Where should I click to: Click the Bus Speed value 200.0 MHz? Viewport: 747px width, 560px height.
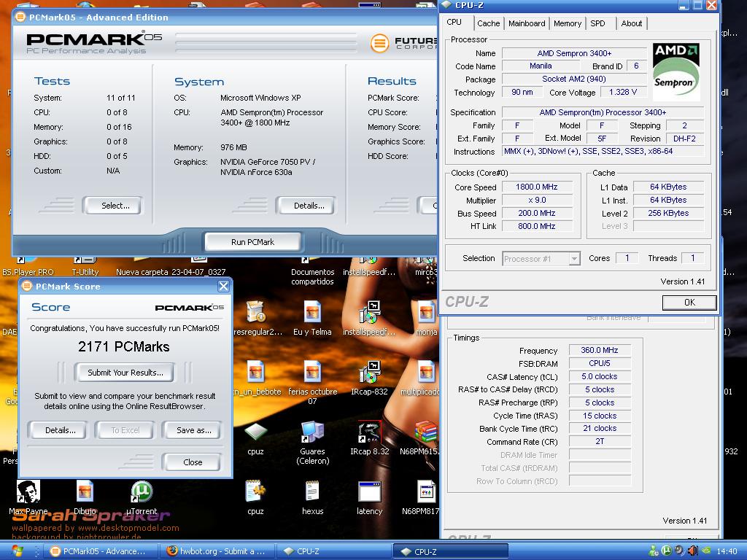coord(537,213)
